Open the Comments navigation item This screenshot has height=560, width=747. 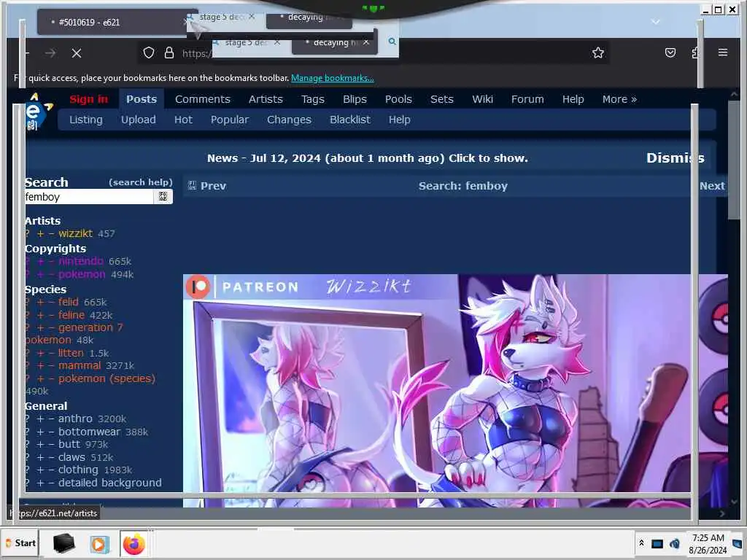(x=203, y=99)
